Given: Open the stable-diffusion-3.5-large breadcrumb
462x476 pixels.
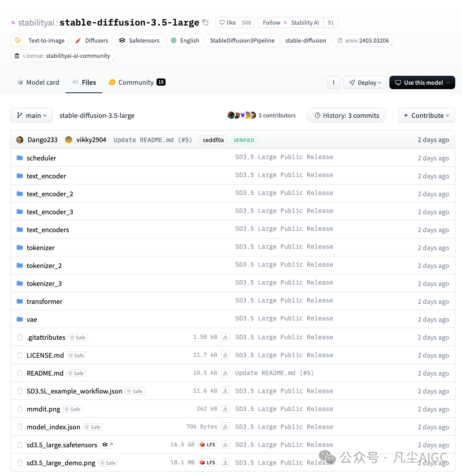Looking at the screenshot, I should coord(97,115).
